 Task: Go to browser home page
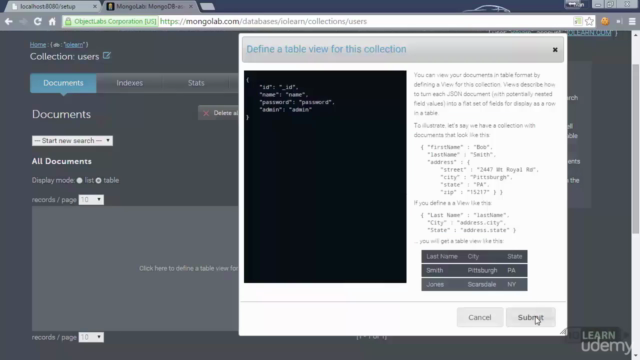coord(52,21)
